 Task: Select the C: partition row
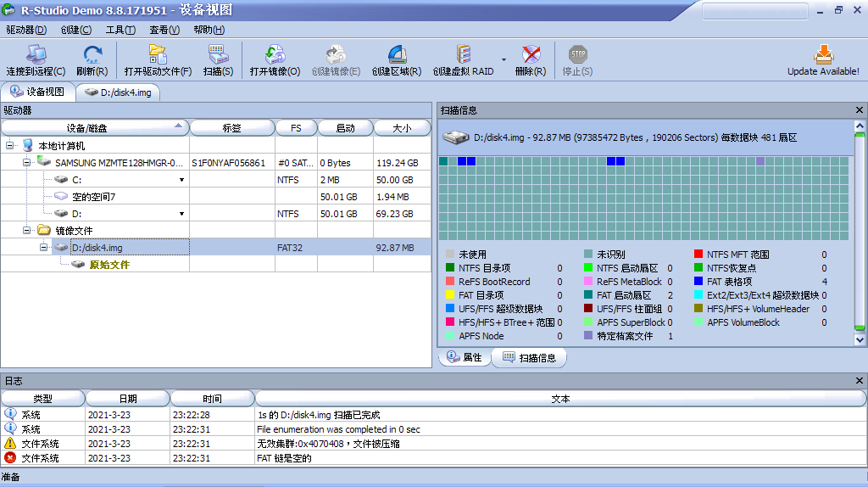tap(216, 180)
